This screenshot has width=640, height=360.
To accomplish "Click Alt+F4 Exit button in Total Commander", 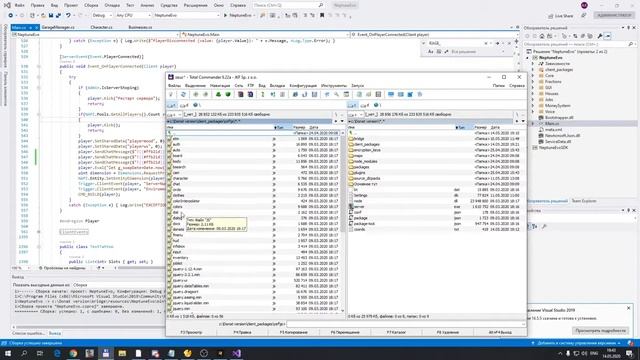I will coord(500,332).
